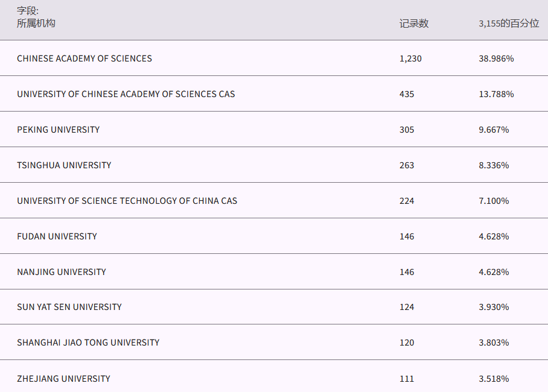The image size is (548, 392).
Task: Click the 1,230 record count
Action: tap(410, 58)
